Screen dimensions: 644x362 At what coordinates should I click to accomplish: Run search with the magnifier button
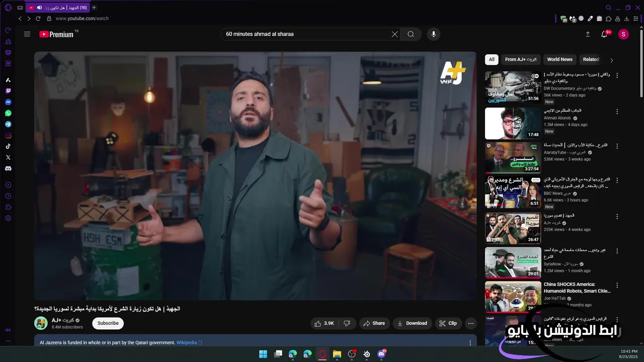click(x=411, y=34)
